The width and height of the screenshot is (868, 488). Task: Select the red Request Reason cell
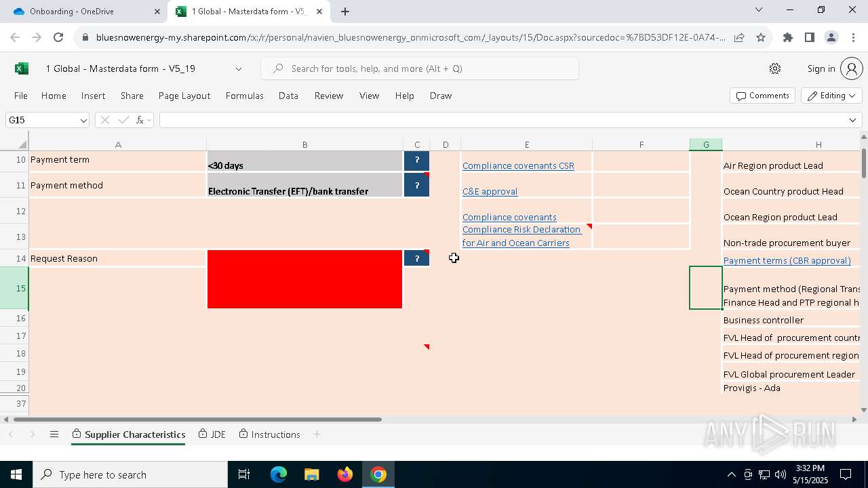304,279
